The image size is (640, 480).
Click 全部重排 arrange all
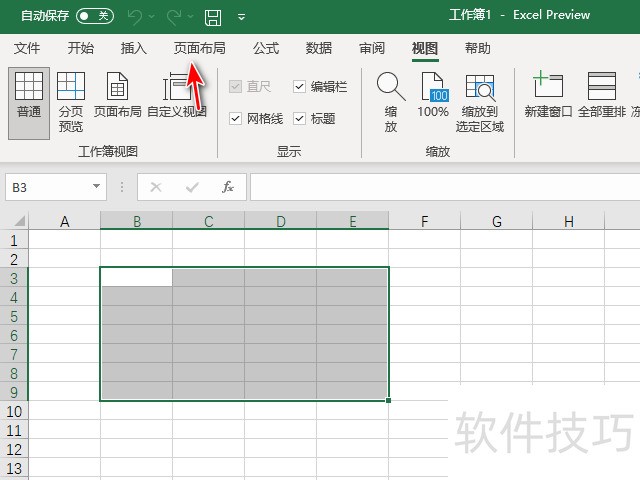(602, 95)
